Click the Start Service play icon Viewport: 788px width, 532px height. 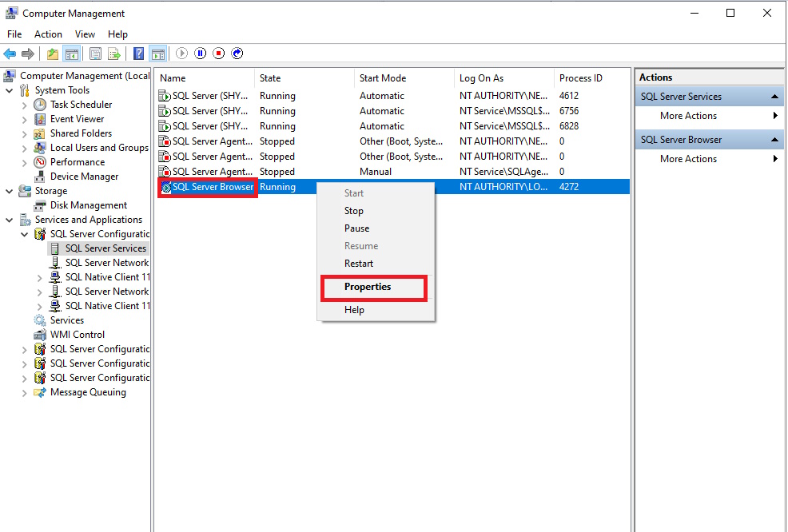point(182,54)
